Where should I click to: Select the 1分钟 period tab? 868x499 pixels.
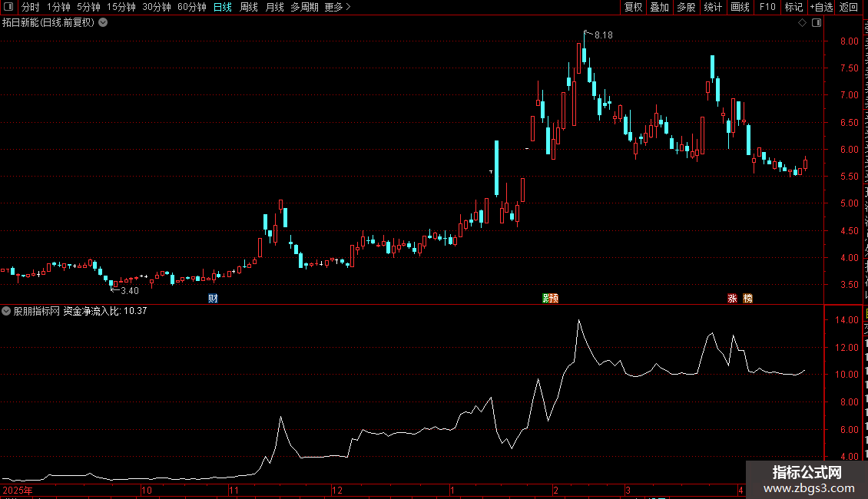click(58, 7)
